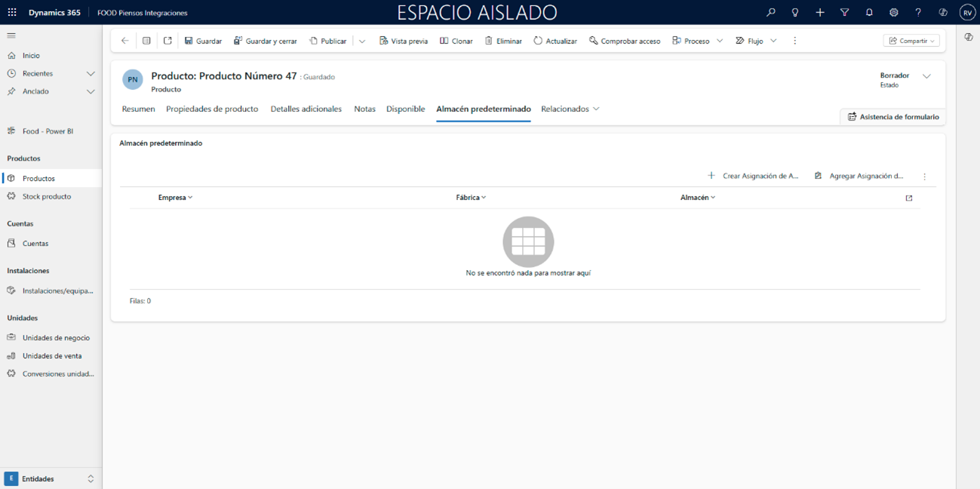Open the Proceso dropdown arrow
The image size is (980, 489).
(720, 41)
